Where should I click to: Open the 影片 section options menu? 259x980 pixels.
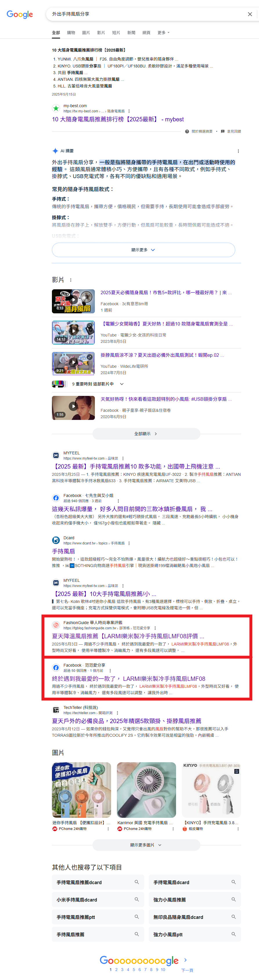[70, 280]
